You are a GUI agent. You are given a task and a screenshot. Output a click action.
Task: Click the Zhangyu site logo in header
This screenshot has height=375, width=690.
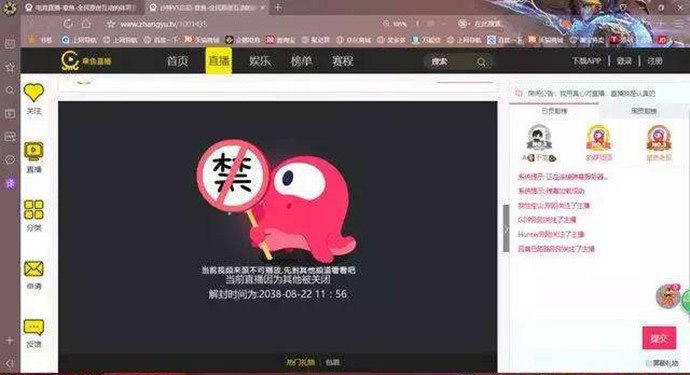click(x=86, y=60)
